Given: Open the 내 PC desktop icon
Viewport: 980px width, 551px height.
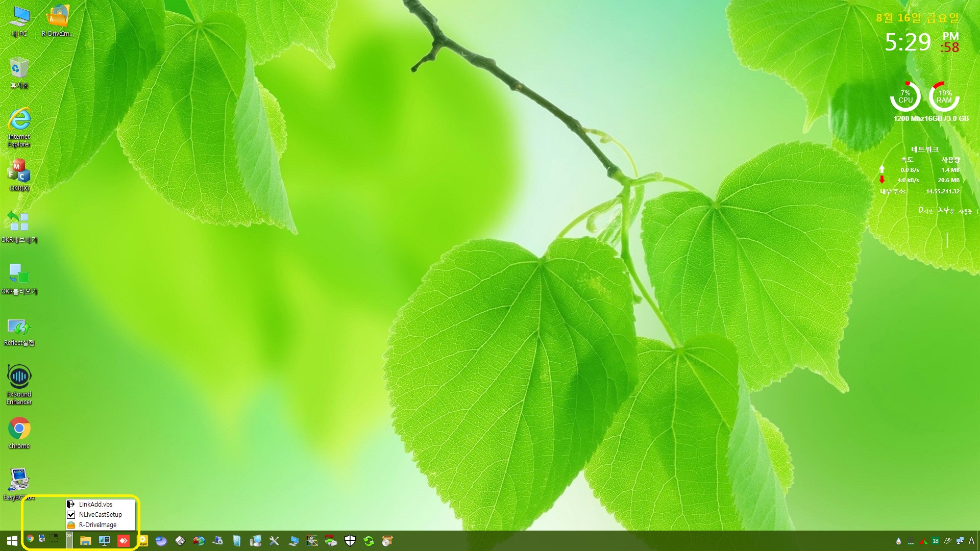Looking at the screenshot, I should (x=19, y=21).
